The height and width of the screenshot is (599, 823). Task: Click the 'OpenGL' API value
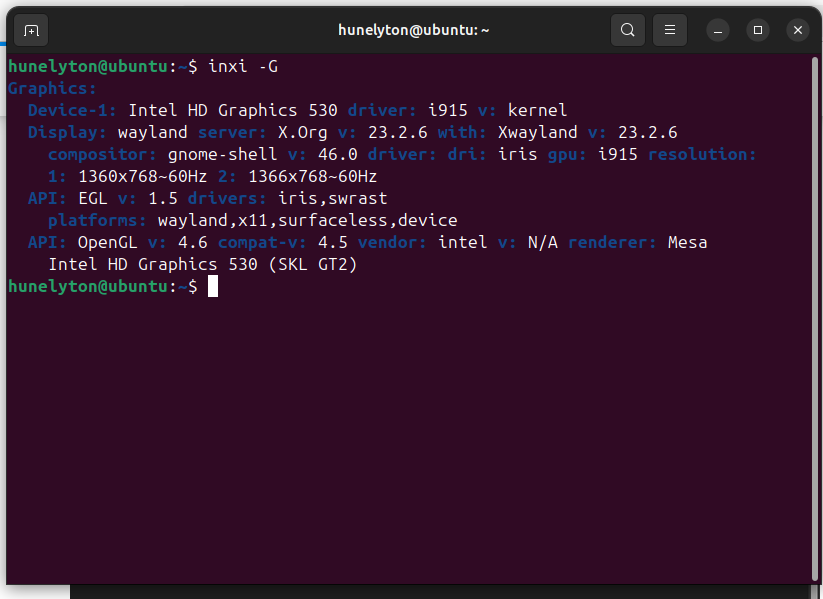(x=108, y=243)
